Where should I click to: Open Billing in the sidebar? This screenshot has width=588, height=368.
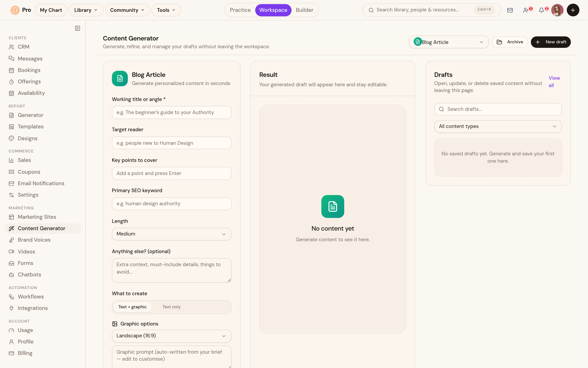(x=43, y=353)
